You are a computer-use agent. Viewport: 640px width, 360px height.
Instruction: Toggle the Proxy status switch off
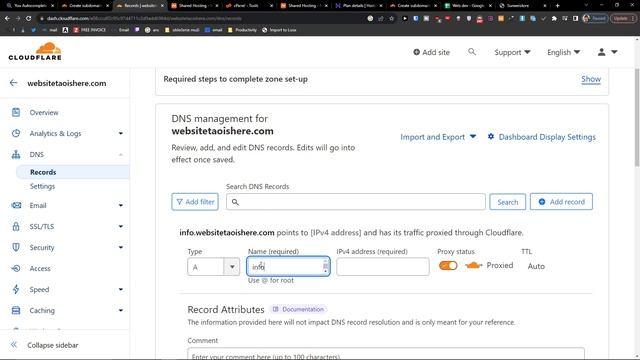(448, 266)
